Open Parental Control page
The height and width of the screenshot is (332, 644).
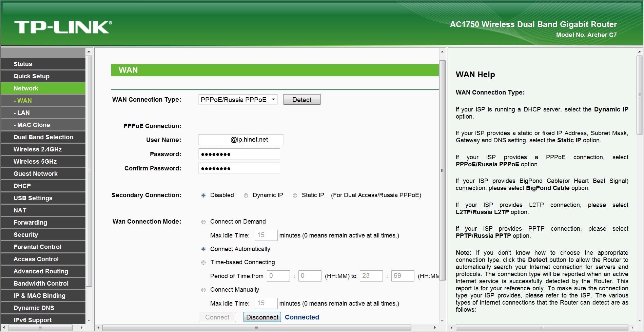coord(43,247)
